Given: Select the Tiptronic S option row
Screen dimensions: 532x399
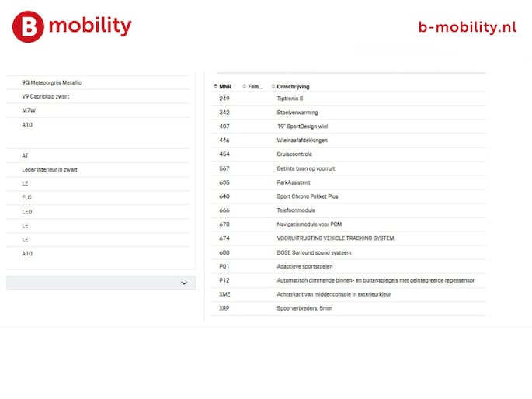Looking at the screenshot, I should [x=290, y=99].
